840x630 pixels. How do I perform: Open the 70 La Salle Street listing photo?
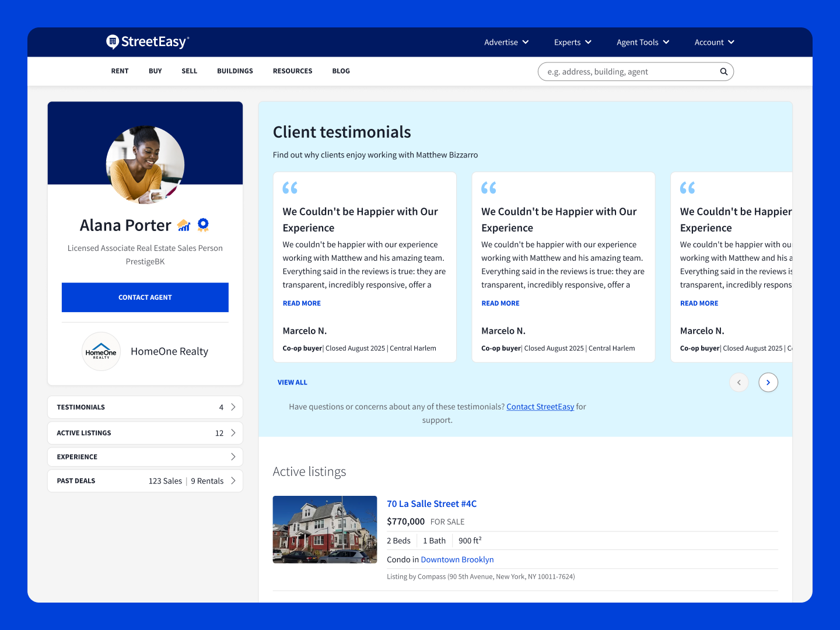click(x=325, y=529)
